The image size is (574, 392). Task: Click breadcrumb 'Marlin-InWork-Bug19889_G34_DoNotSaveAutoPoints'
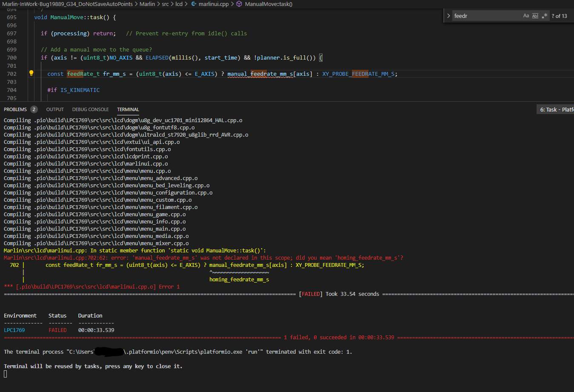tap(67, 4)
